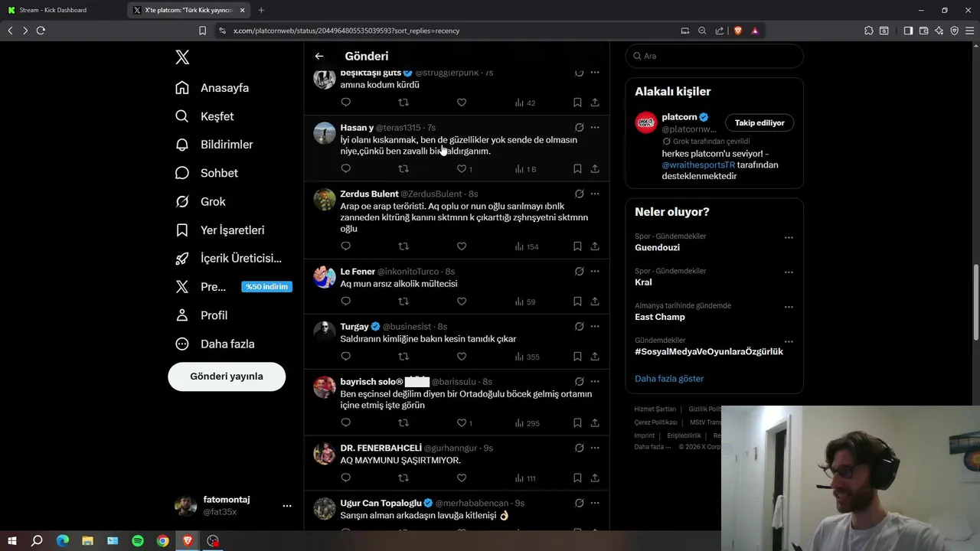Open Microsoft Edge from the taskbar
The image size is (980, 551).
click(x=62, y=541)
